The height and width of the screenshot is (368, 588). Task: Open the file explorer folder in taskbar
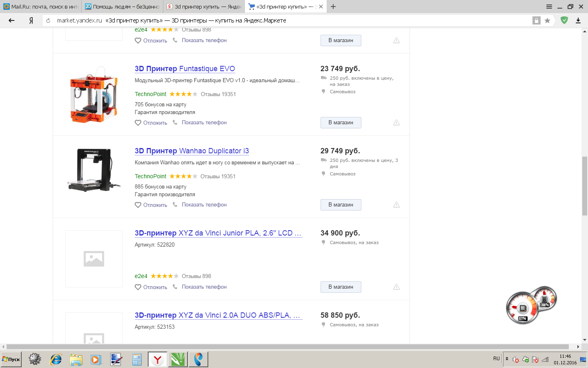[x=76, y=359]
